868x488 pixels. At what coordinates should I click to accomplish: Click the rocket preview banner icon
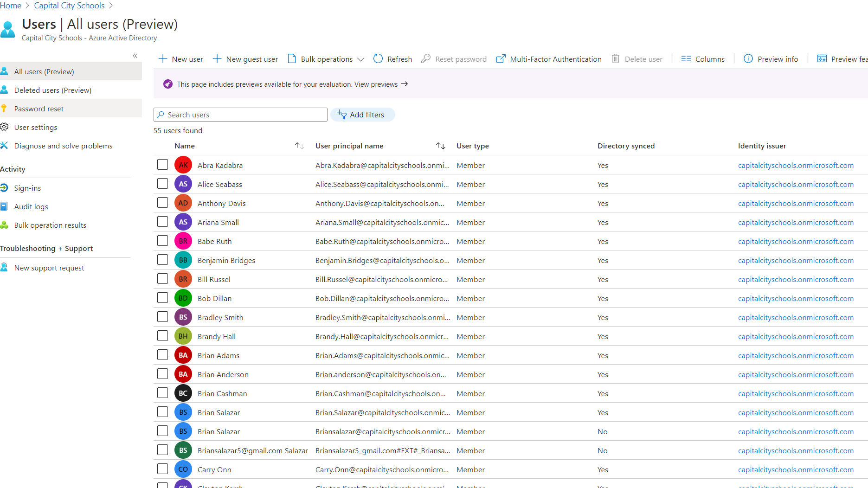(168, 84)
